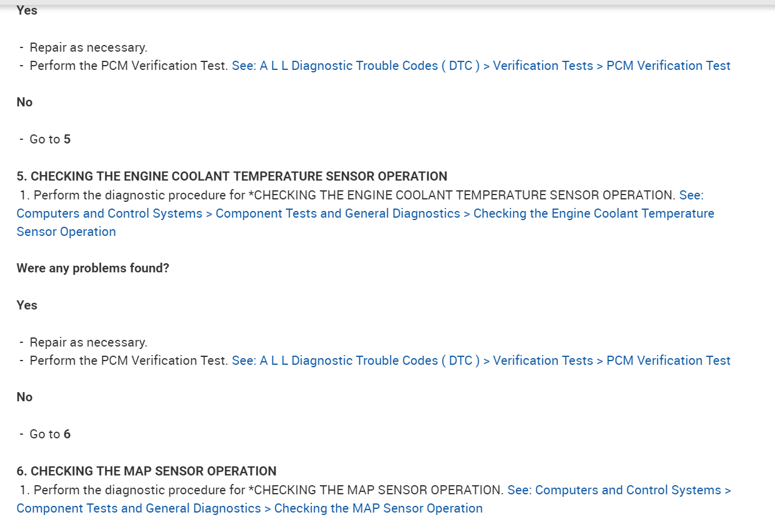The width and height of the screenshot is (775, 532).
Task: Click the "Were any problems found?" question
Action: (x=92, y=268)
